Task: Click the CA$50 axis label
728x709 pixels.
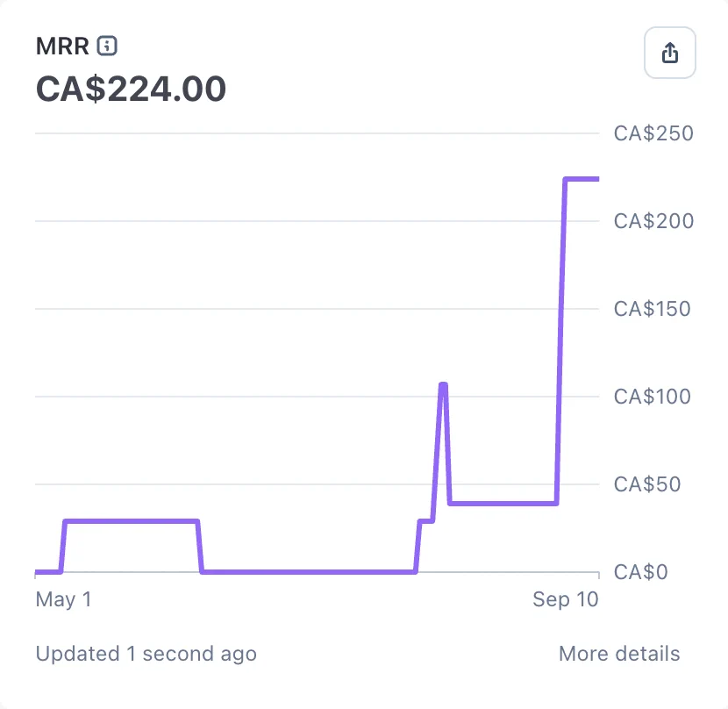Action: (x=647, y=484)
